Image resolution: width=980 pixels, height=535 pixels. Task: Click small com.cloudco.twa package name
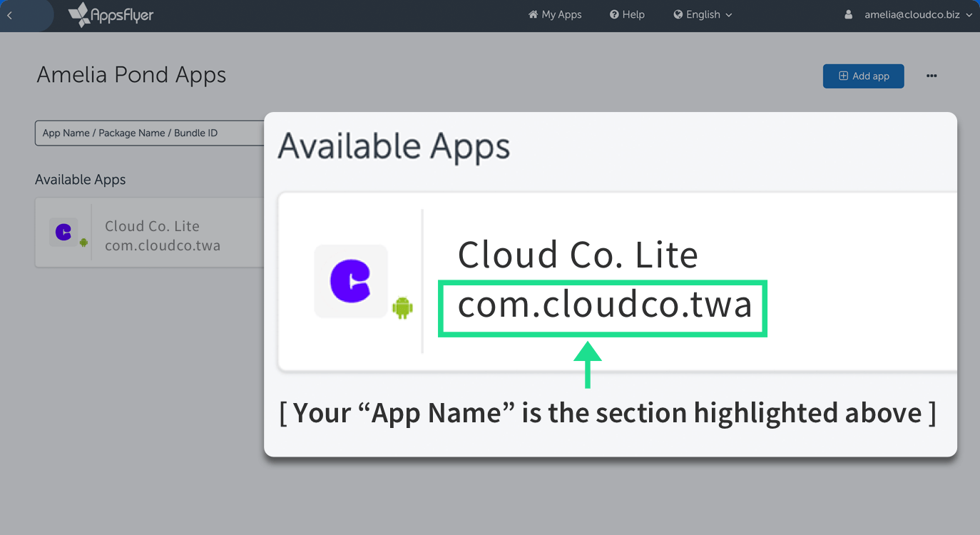pos(163,245)
